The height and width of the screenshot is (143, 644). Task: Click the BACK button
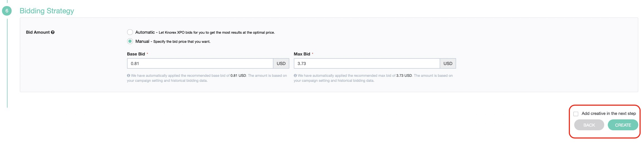[589, 125]
